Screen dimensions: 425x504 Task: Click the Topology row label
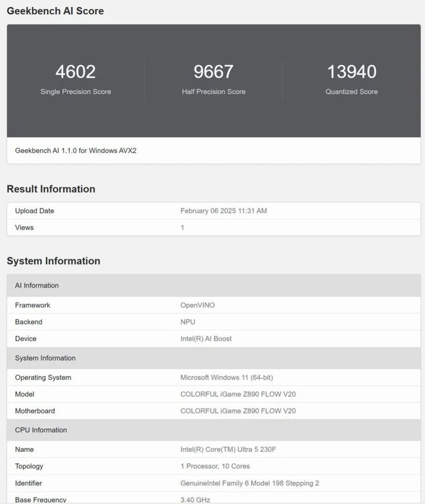point(29,466)
